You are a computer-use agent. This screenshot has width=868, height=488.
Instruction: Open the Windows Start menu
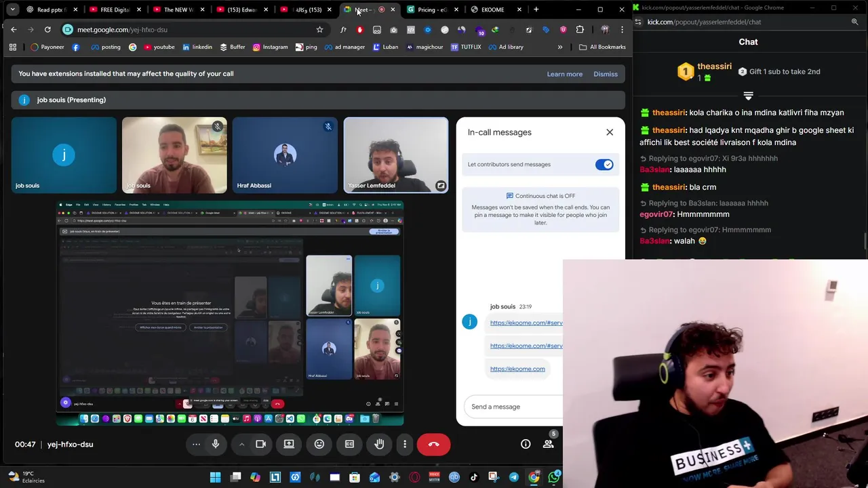(216, 477)
